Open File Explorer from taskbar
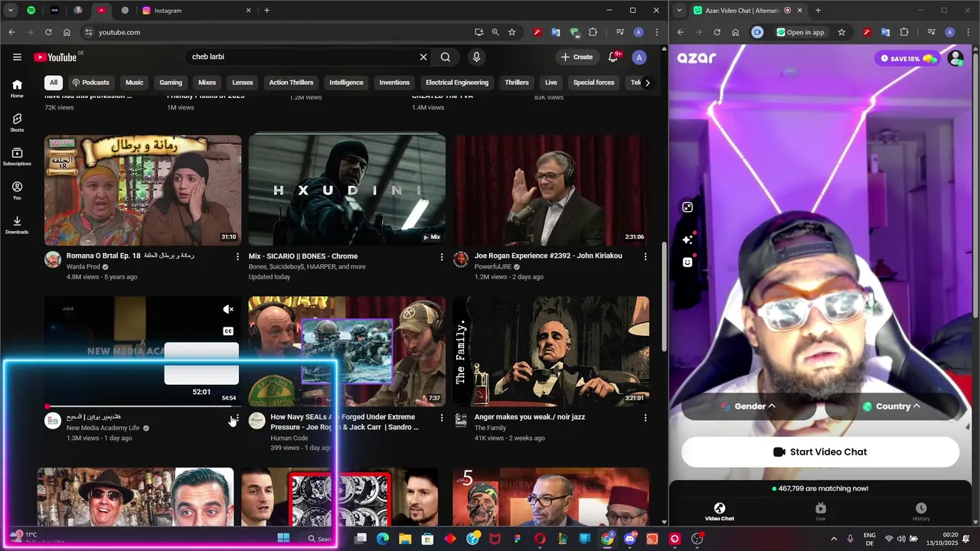 pos(404,539)
